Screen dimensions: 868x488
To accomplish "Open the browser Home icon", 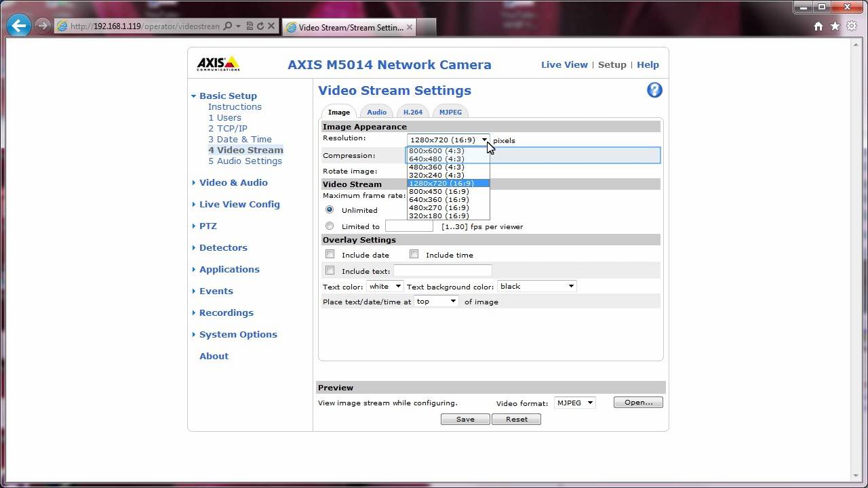I will coord(818,26).
